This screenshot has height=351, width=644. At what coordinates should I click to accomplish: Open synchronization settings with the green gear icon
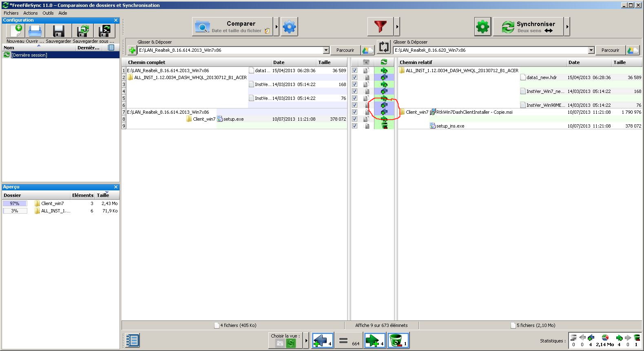point(482,27)
